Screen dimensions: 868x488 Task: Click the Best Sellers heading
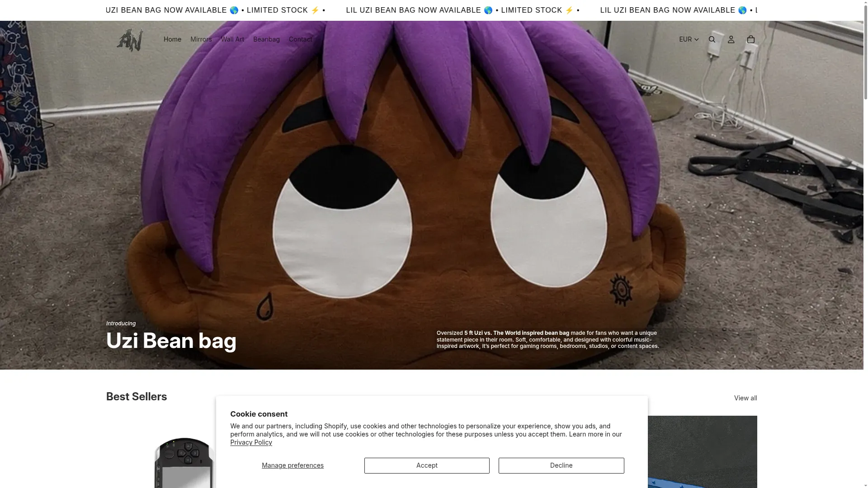click(137, 397)
